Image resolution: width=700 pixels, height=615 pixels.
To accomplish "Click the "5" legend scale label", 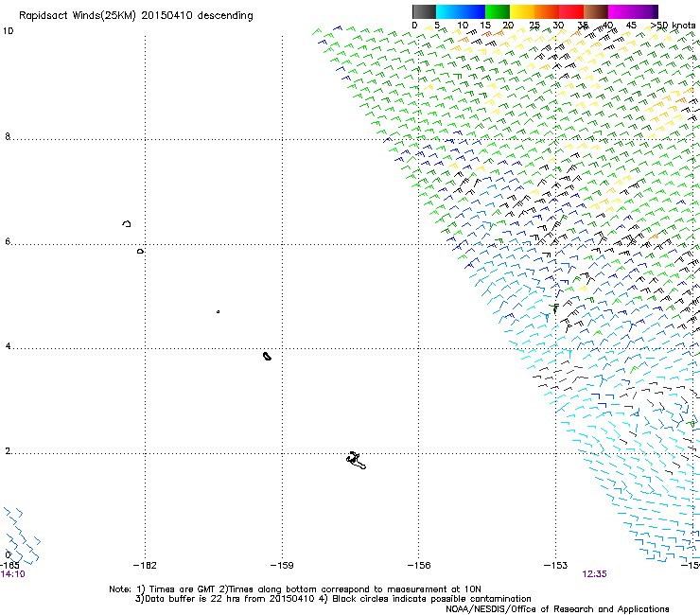I will pos(437,26).
